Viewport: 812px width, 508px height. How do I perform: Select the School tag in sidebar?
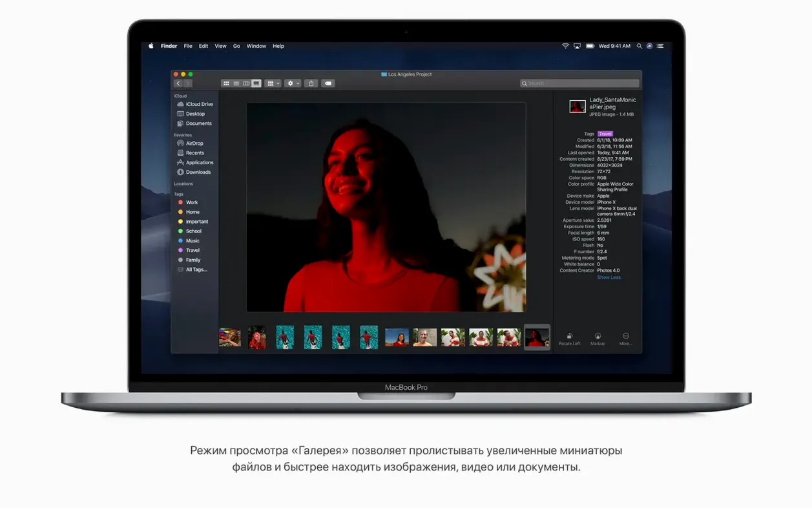pyautogui.click(x=190, y=231)
